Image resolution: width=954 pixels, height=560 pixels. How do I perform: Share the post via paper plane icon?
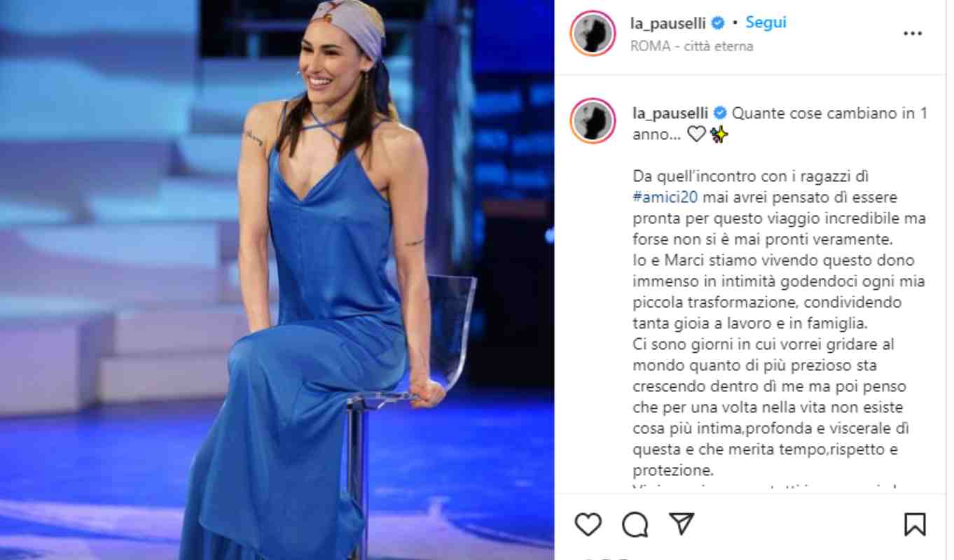(x=681, y=524)
